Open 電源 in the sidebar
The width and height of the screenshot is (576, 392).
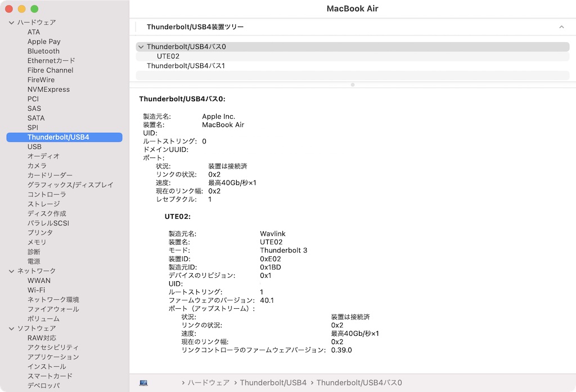click(34, 261)
